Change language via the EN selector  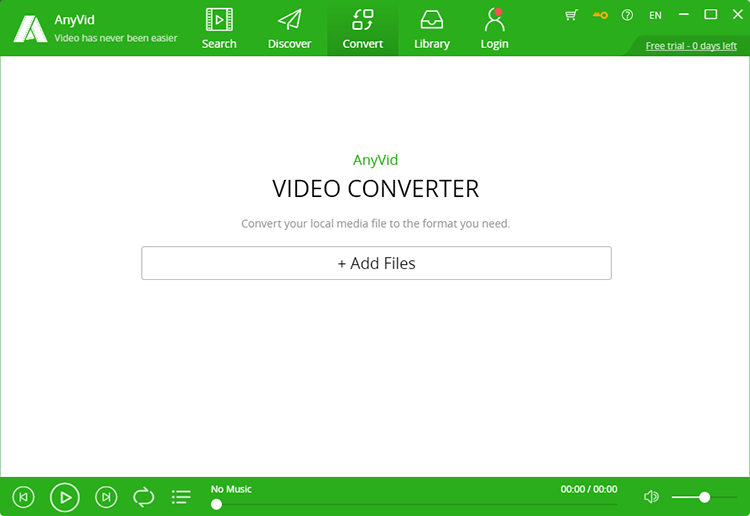coord(655,15)
